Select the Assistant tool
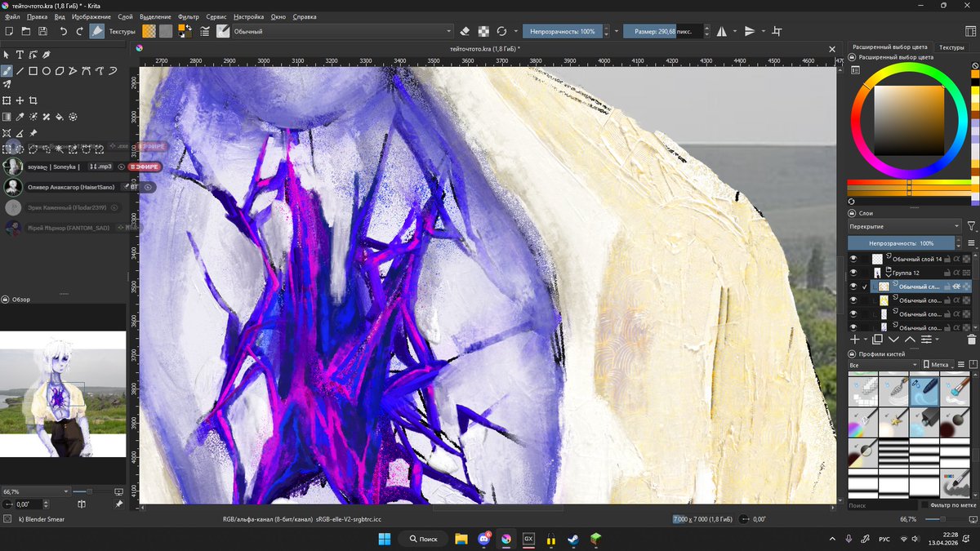This screenshot has height=551, width=980. (7, 133)
